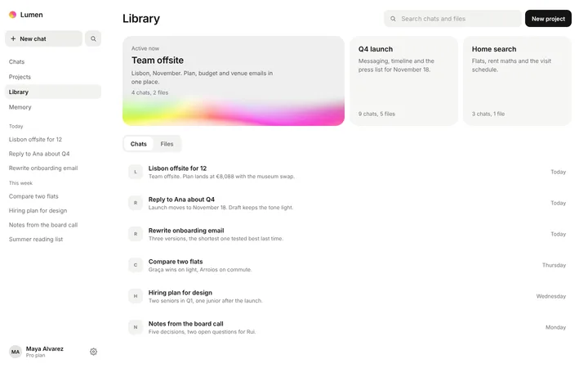This screenshot has height=368, width=588.
Task: Click '9 chats, 5 files' on Q4 launch
Action: (376, 114)
